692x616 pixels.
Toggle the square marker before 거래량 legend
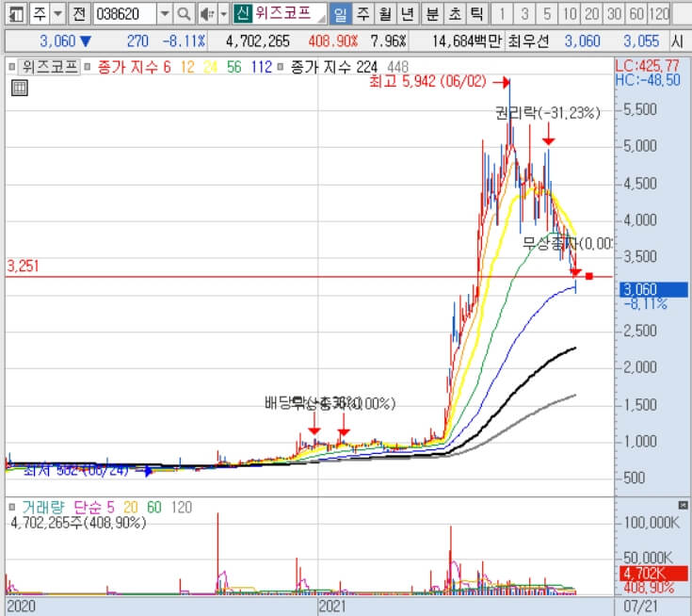point(12,507)
